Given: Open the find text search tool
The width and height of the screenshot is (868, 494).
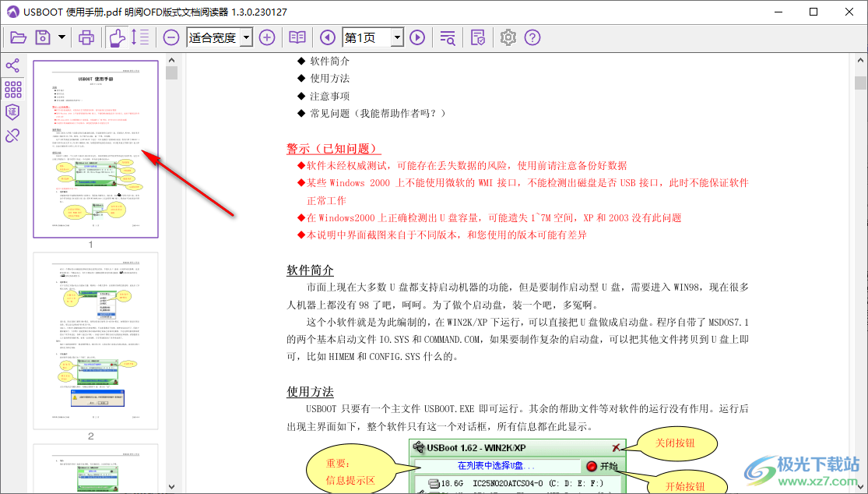Looking at the screenshot, I should [448, 37].
